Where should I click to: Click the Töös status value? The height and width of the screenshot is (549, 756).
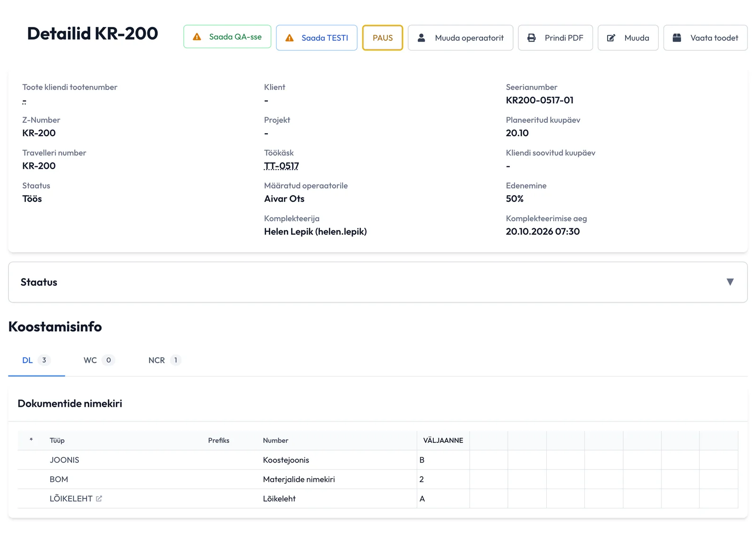[x=32, y=199]
